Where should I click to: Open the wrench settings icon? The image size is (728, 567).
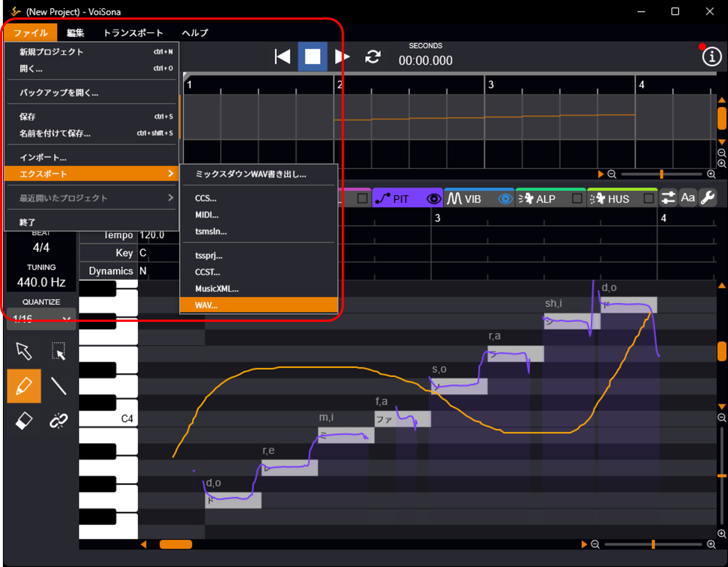point(708,198)
